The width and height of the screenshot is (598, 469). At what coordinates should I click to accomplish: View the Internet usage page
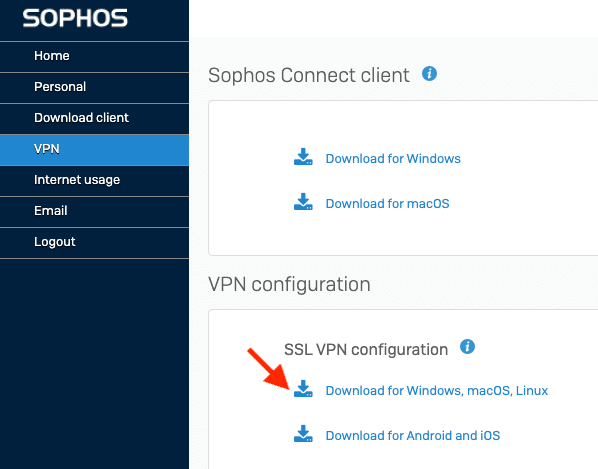tap(94, 181)
